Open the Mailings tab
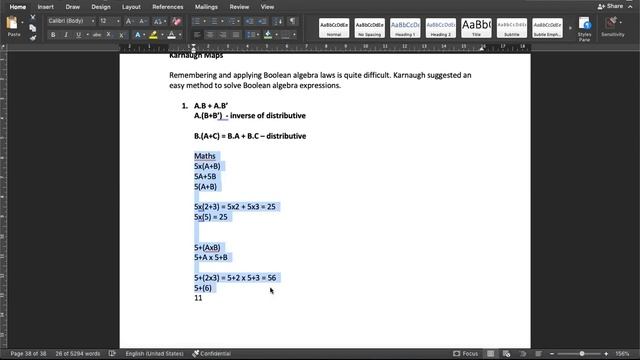The width and height of the screenshot is (640, 360). [206, 7]
